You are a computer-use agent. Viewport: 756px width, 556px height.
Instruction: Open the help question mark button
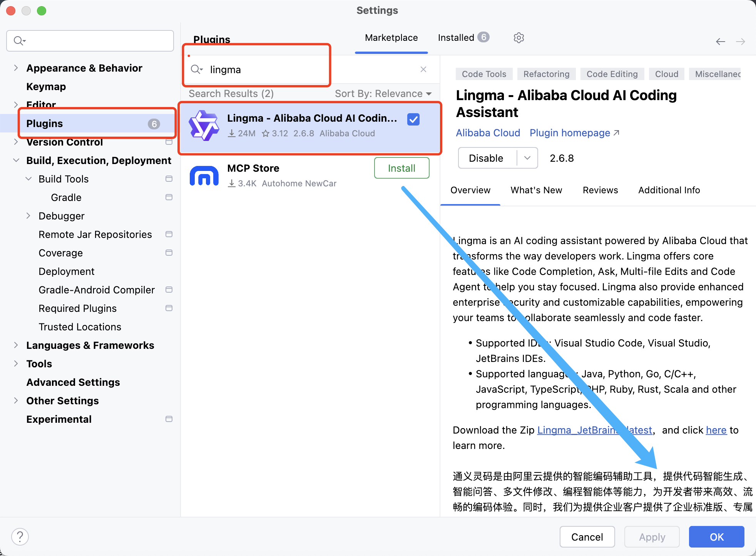pos(20,536)
